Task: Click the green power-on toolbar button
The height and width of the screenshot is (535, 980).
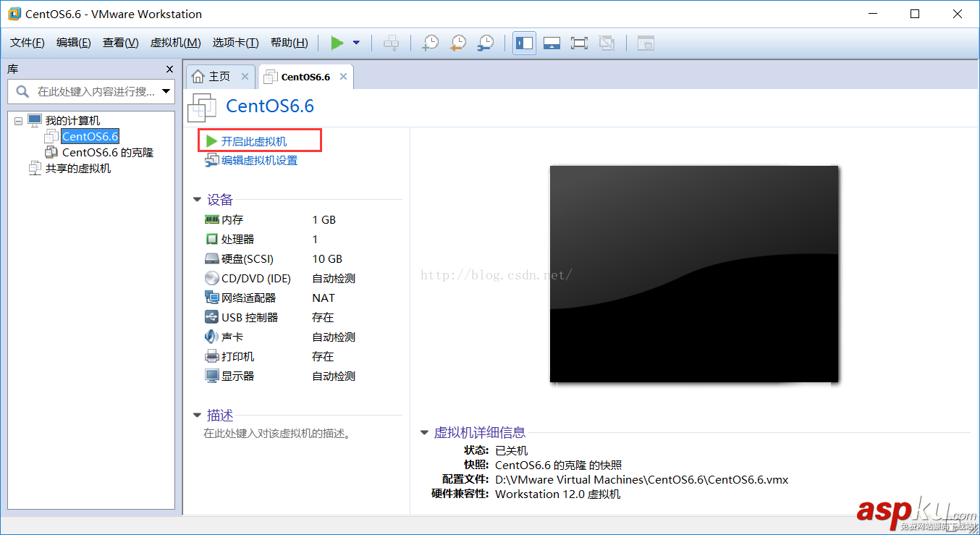Action: pos(337,43)
